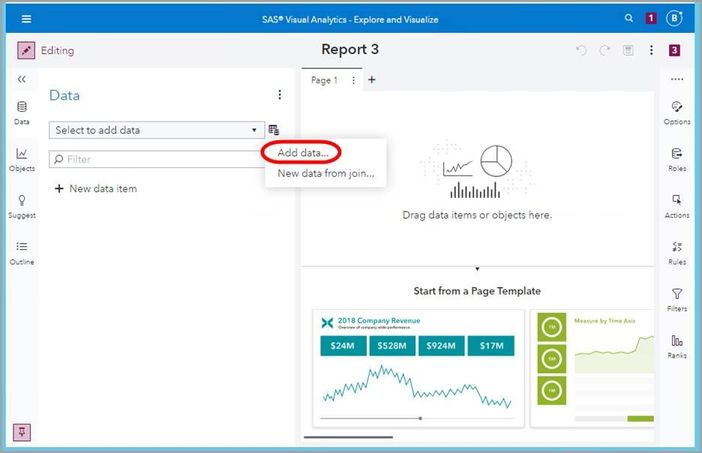Click the search magnifier icon
Image resolution: width=702 pixels, height=453 pixels.
click(x=629, y=18)
